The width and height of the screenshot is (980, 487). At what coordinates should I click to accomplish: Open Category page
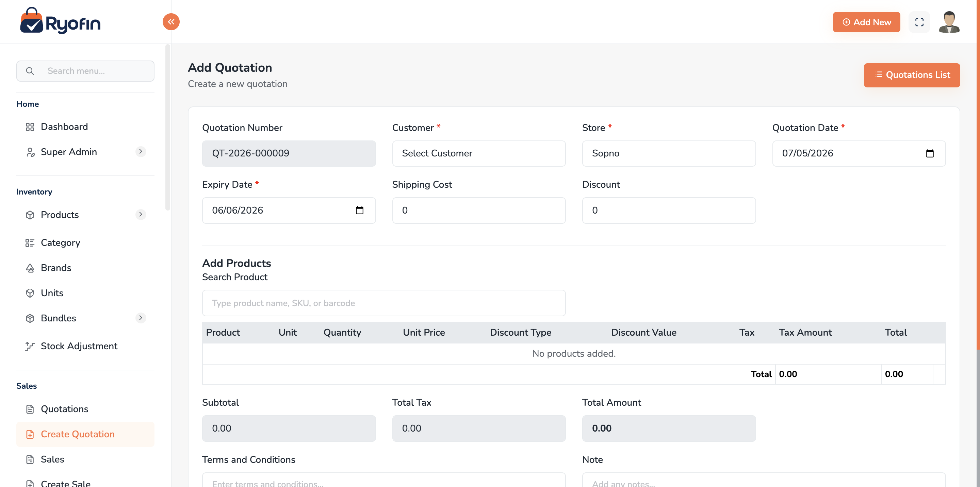pos(85,242)
